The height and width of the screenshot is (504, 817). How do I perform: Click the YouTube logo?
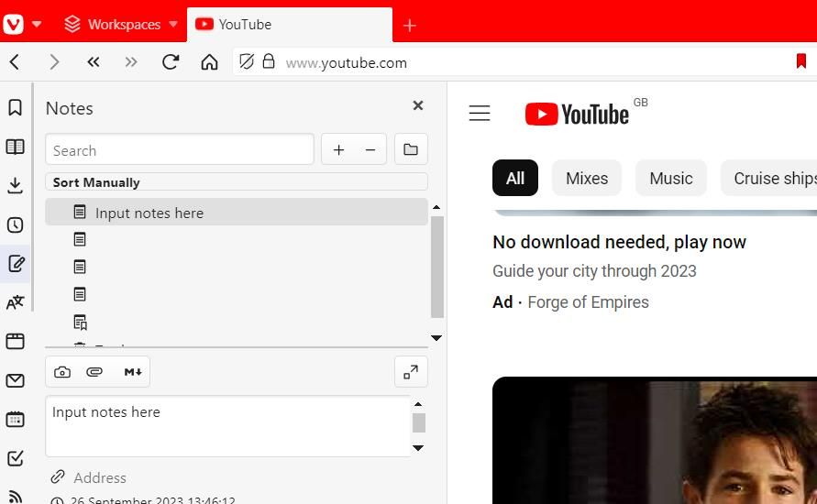coord(577,114)
